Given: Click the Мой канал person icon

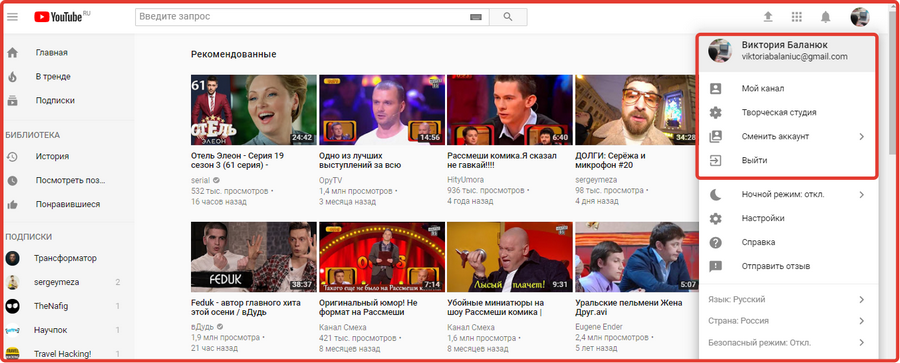Looking at the screenshot, I should pos(715,88).
